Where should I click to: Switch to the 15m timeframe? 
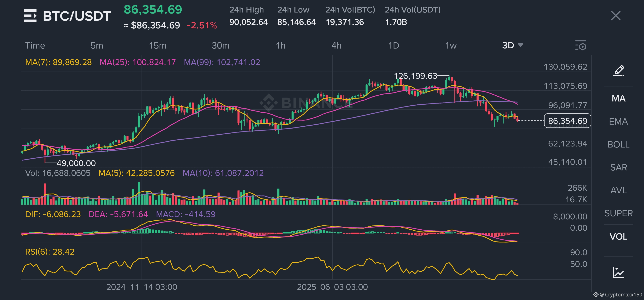pos(157,46)
